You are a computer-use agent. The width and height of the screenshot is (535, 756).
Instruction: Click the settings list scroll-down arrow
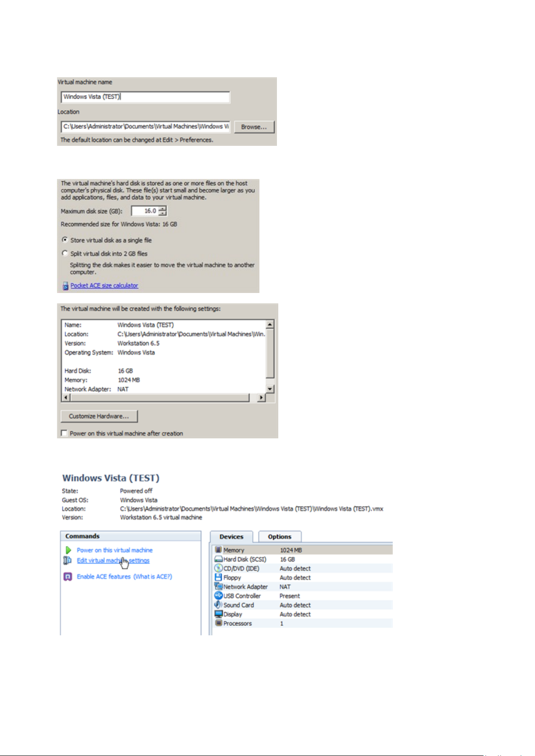point(270,389)
